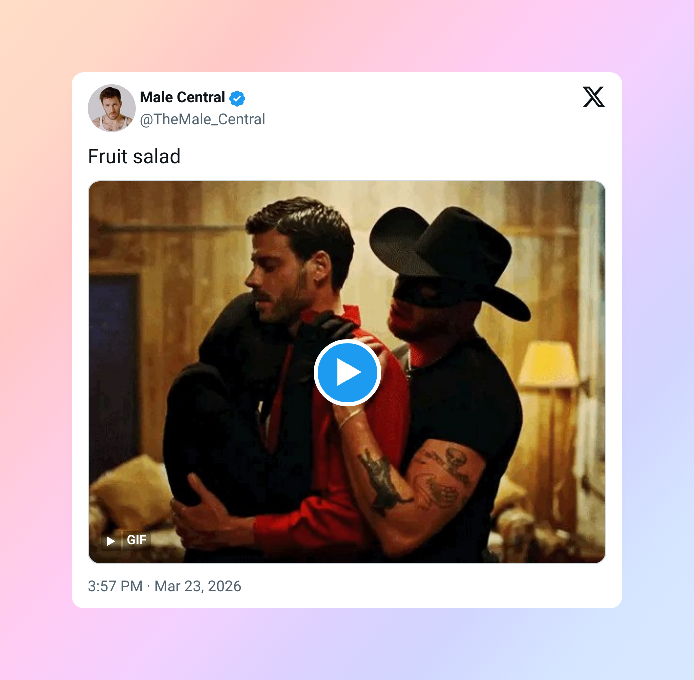Select the "Fruit salad" tweet text

134,156
